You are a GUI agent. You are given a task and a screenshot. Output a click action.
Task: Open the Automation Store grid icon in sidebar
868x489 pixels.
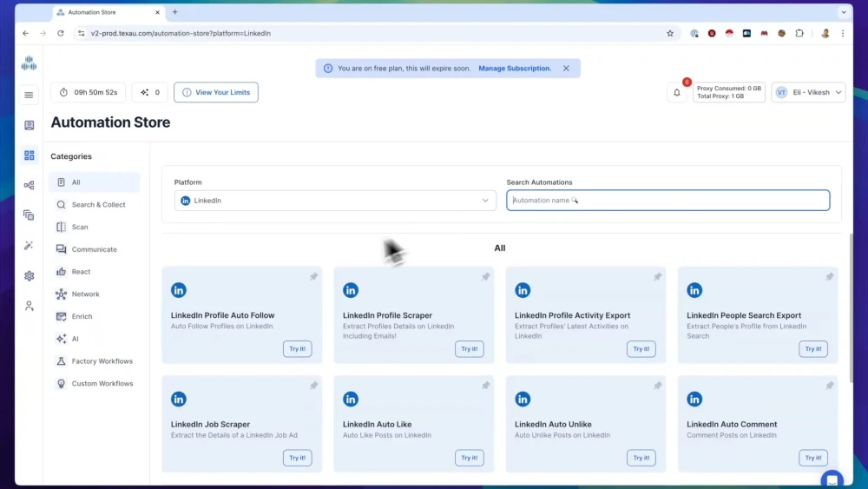click(x=29, y=155)
